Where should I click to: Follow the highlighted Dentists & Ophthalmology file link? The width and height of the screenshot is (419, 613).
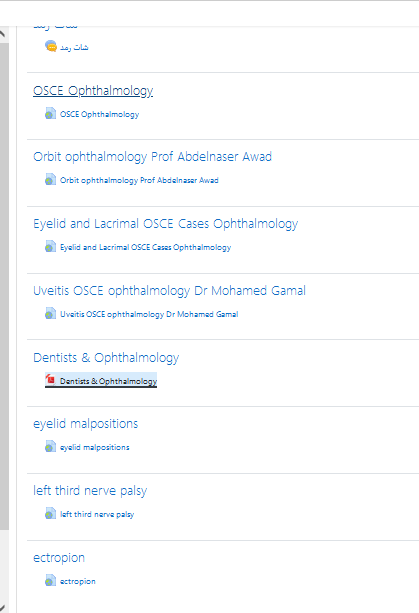point(108,381)
